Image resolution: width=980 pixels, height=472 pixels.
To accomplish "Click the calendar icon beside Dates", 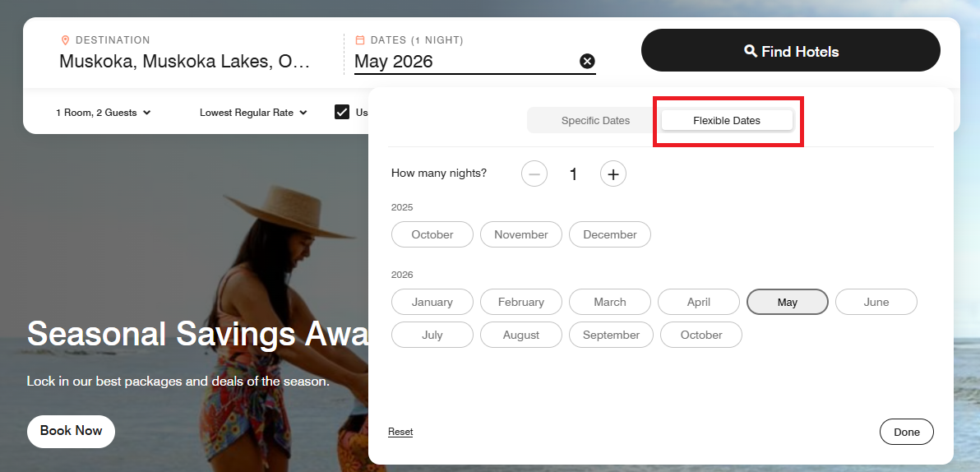I will pos(360,40).
